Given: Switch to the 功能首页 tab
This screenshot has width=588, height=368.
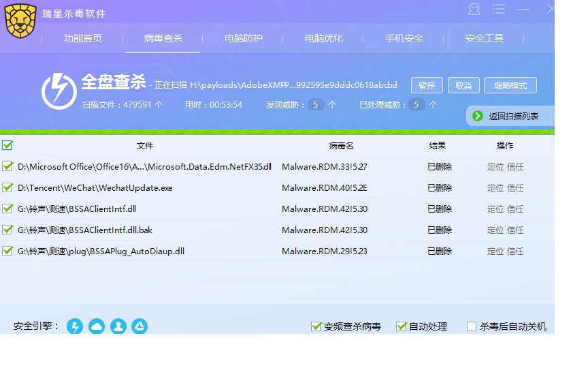Looking at the screenshot, I should 83,38.
